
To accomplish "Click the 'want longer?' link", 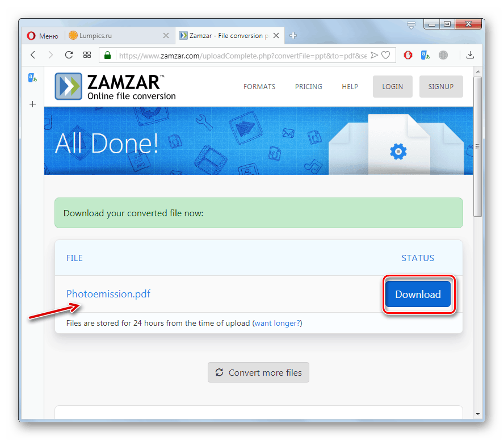I will coord(277,323).
